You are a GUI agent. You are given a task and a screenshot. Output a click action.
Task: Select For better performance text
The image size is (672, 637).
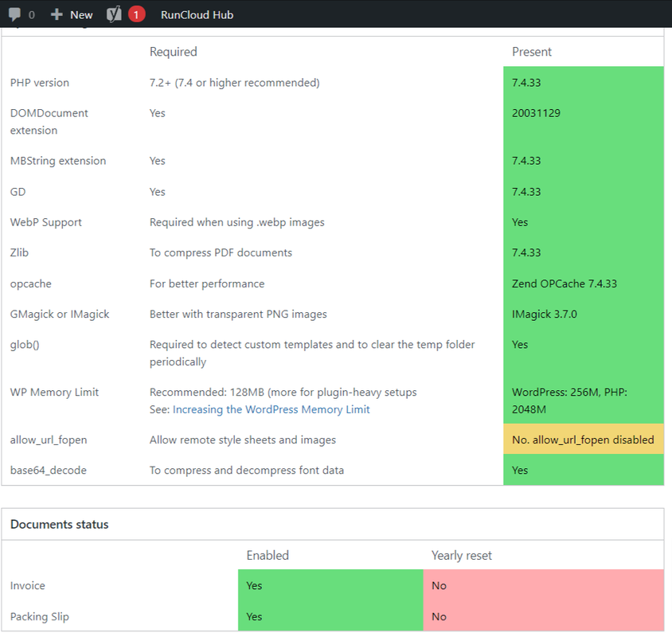(207, 283)
